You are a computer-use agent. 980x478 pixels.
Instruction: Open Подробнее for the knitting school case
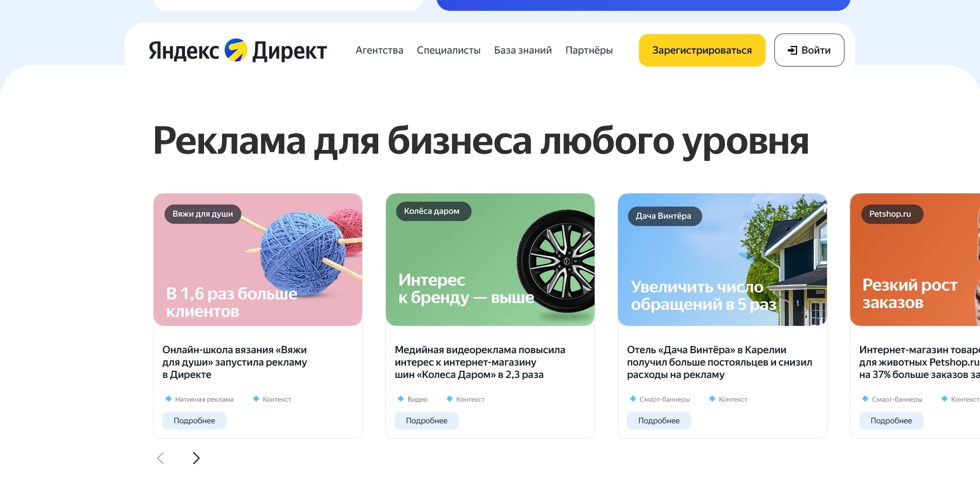194,420
